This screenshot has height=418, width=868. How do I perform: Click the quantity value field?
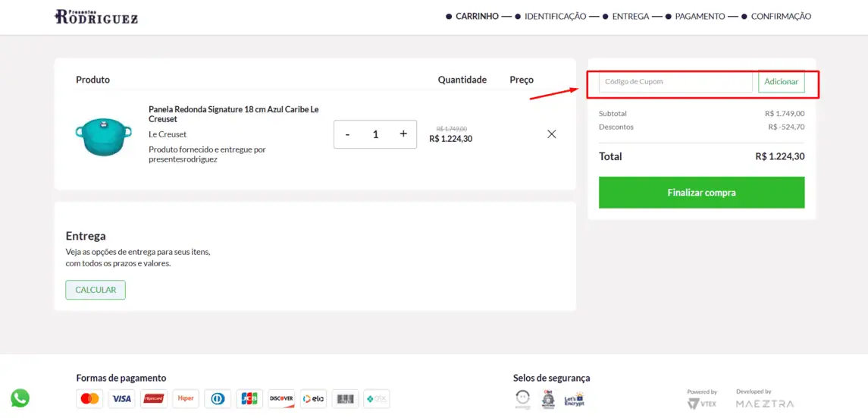pos(375,134)
